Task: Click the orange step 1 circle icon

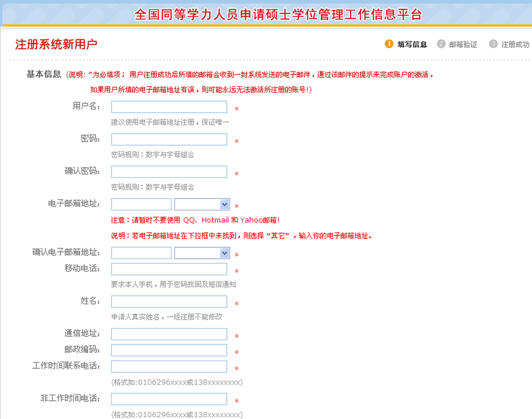Action: point(388,44)
